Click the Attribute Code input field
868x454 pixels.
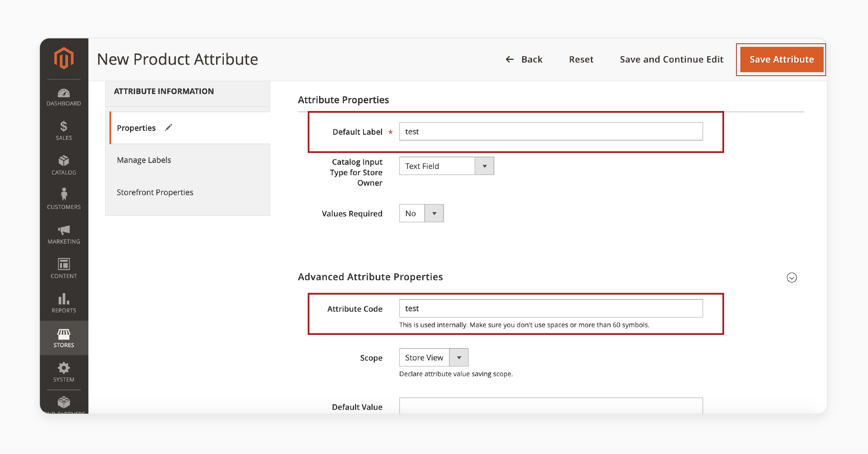tap(551, 309)
